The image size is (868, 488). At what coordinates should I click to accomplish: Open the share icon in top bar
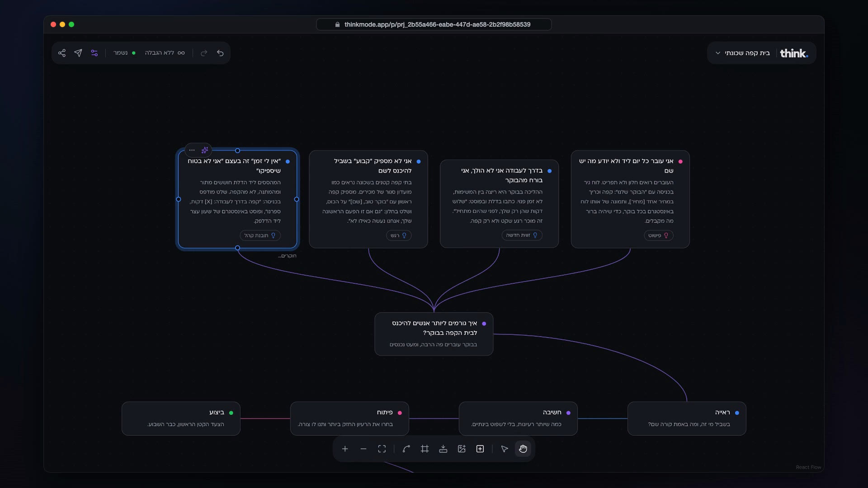pos(62,53)
